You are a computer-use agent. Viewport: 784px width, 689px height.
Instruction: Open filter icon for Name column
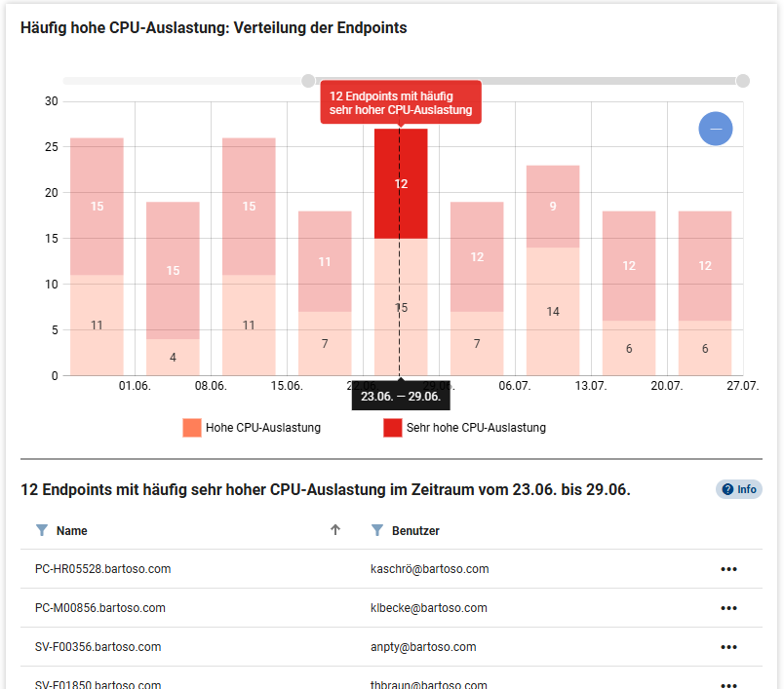(x=41, y=530)
